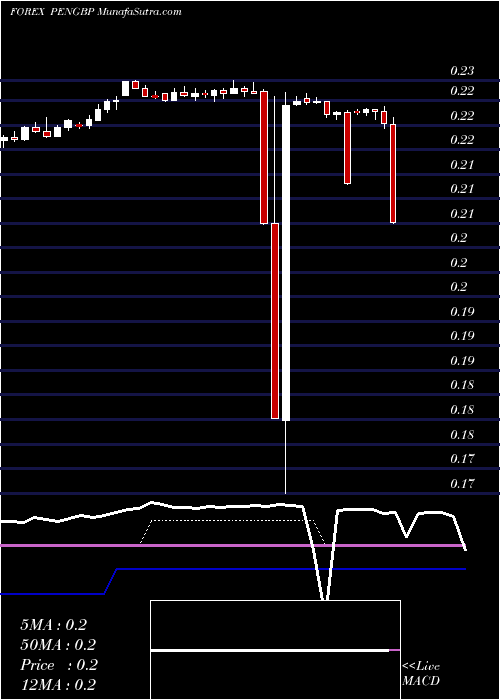Select the Price : 0.2 value
Image resolution: width=500 pixels, height=700 pixels.
click(58, 665)
